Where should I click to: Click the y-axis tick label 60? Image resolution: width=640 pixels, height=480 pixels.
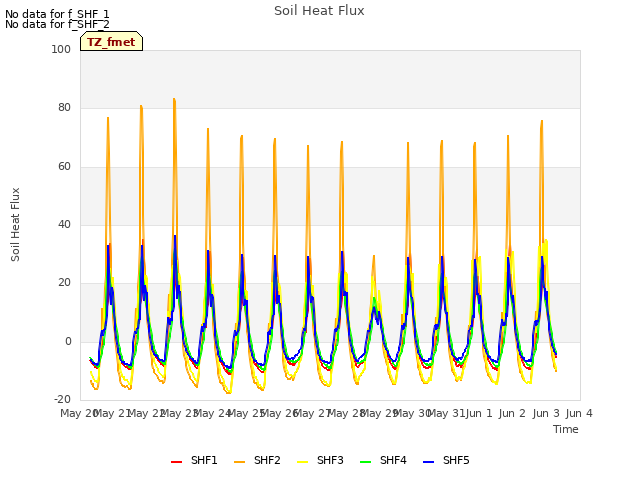coord(64,167)
